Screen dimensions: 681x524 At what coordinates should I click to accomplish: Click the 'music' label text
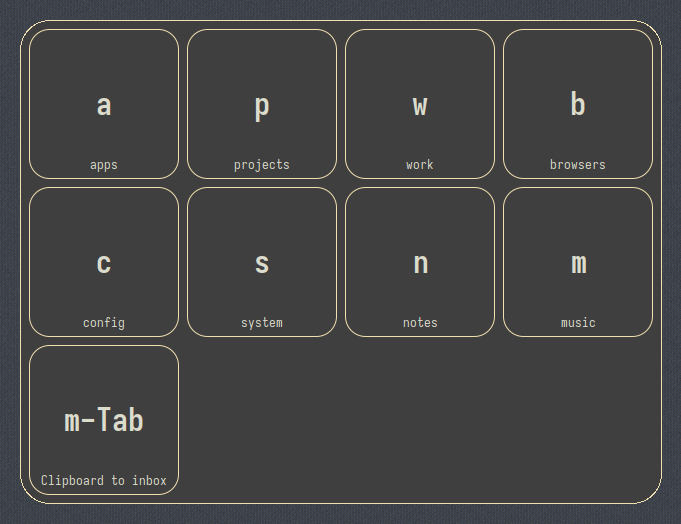[578, 323]
